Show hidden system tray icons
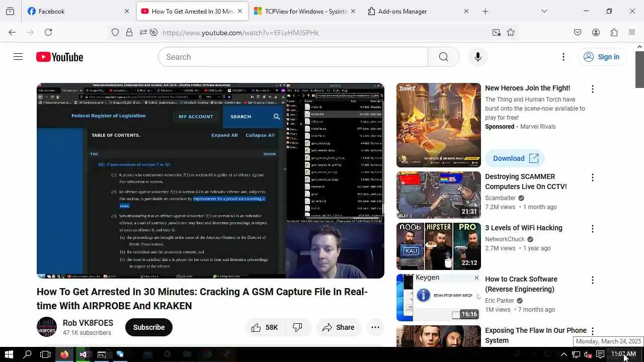Screen dimensions: 644x362 (564, 354)
